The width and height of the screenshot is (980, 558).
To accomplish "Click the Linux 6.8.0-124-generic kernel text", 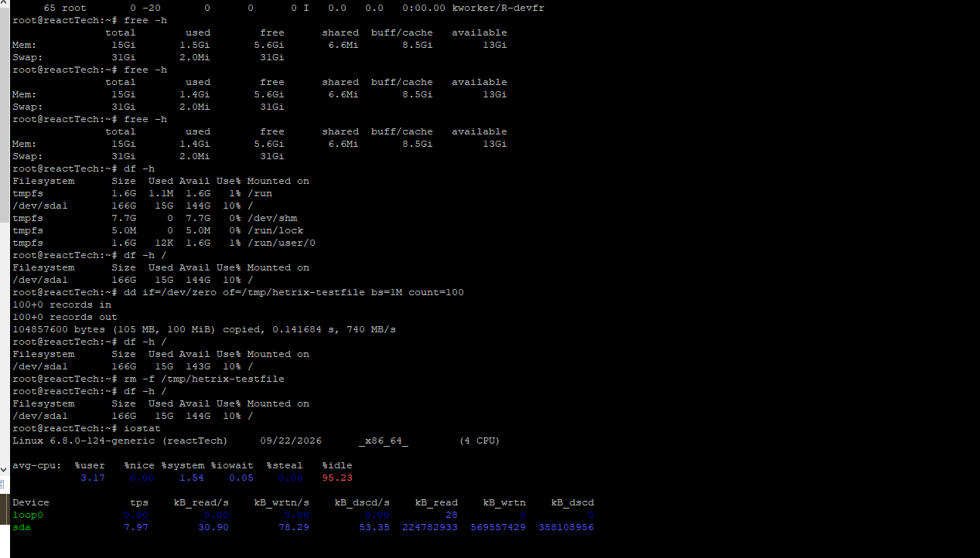I will 84,441.
